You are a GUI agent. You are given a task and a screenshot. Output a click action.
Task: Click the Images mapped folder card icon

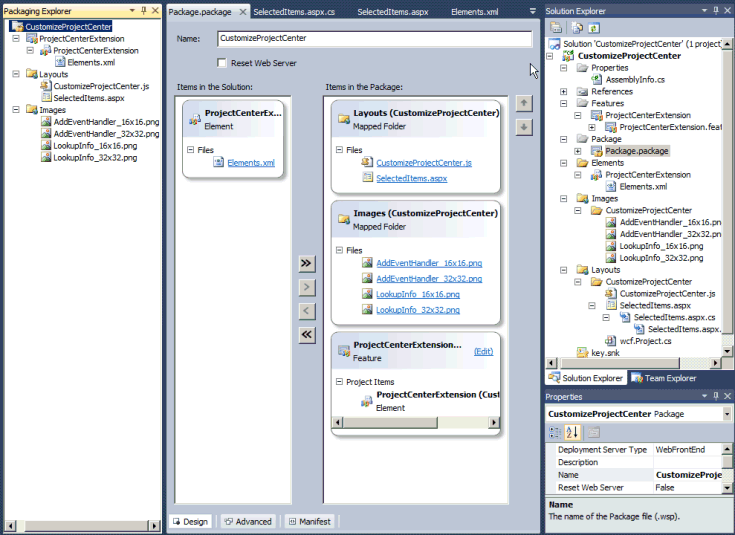coord(344,219)
